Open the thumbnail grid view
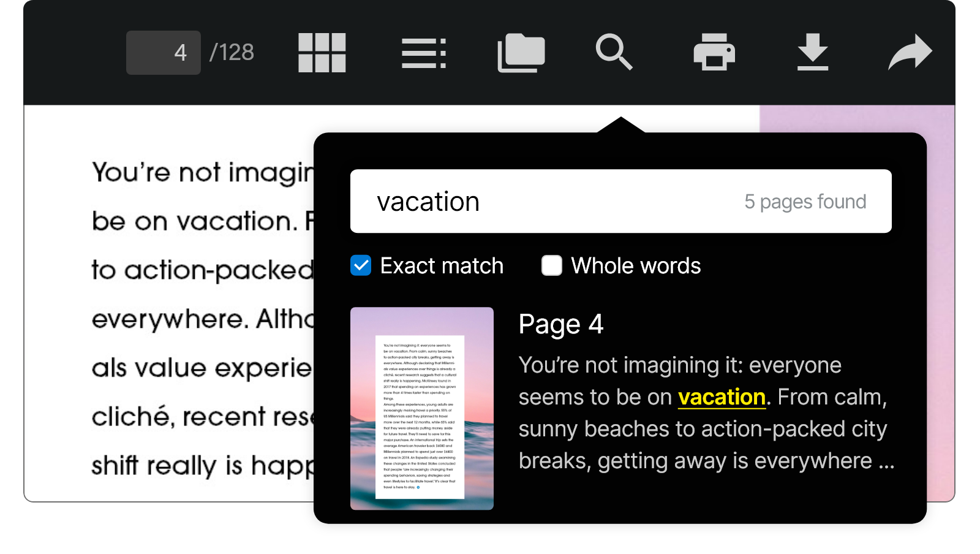This screenshot has height=554, width=980. tap(322, 53)
